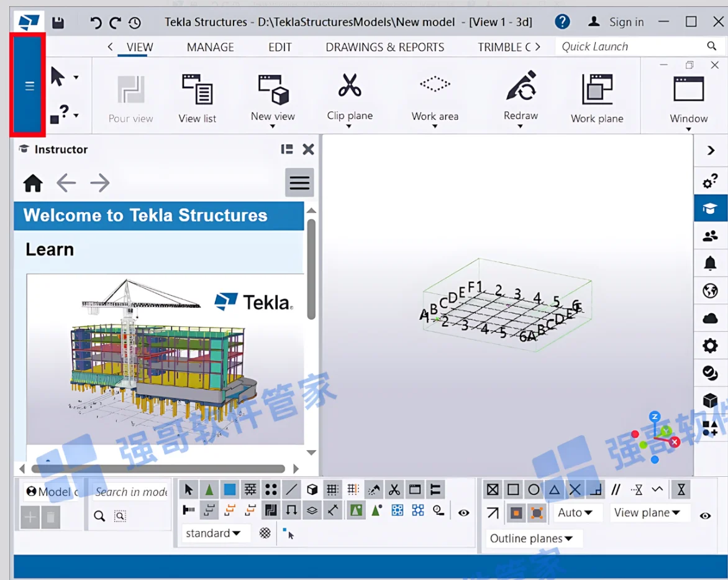728x580 pixels.
Task: Click the search-in-selection dotted magnifier icon
Action: click(x=120, y=516)
